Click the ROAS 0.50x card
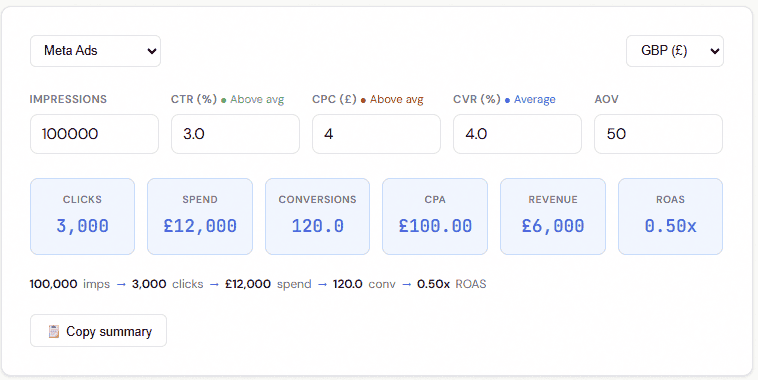Screen dimensions: 758x380 click(671, 216)
